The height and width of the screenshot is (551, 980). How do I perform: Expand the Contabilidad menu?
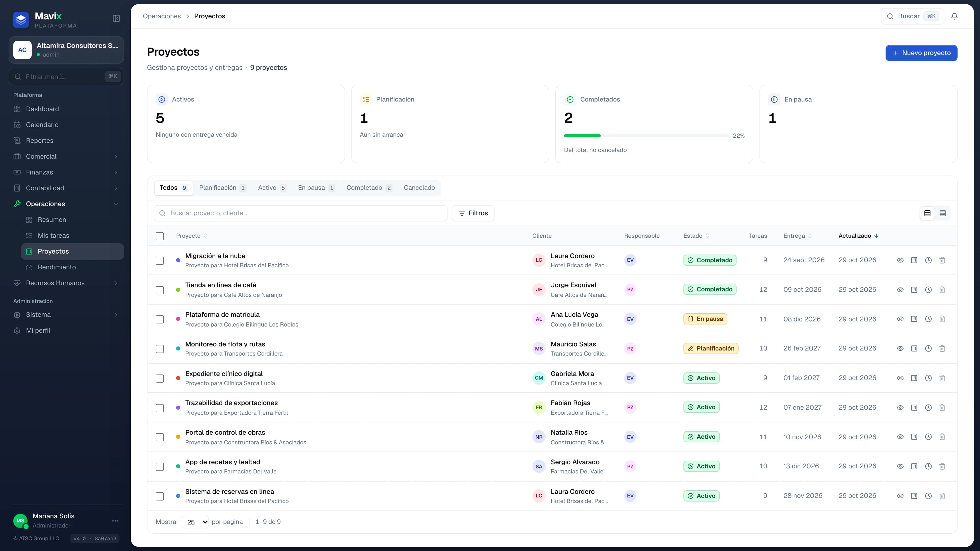click(x=66, y=188)
